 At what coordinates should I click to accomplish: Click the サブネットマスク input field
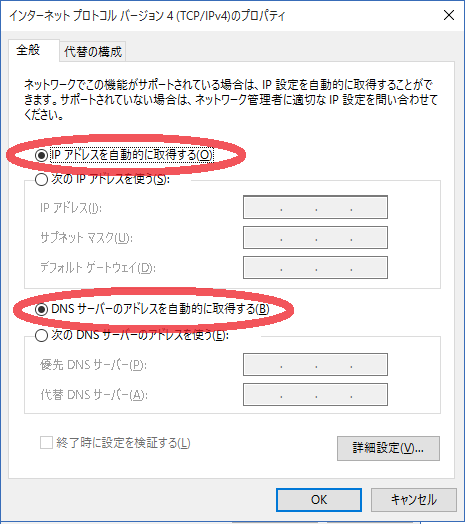point(315,238)
